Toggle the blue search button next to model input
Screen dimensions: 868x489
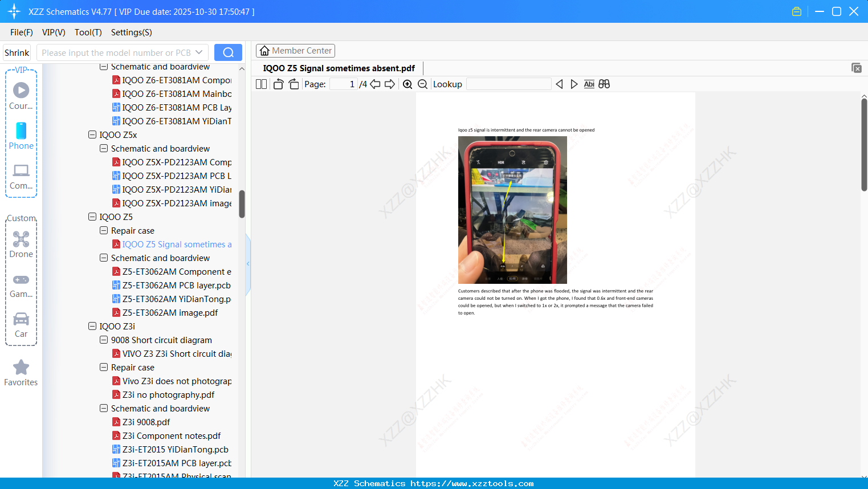[x=227, y=52]
